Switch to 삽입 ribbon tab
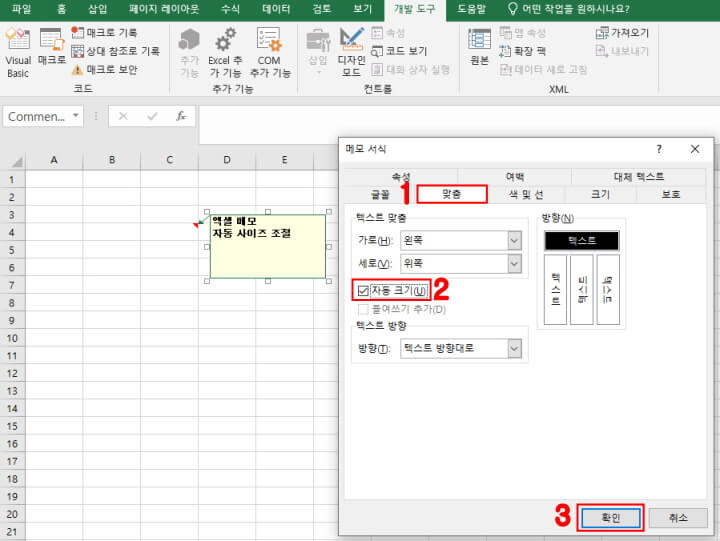 [97, 9]
